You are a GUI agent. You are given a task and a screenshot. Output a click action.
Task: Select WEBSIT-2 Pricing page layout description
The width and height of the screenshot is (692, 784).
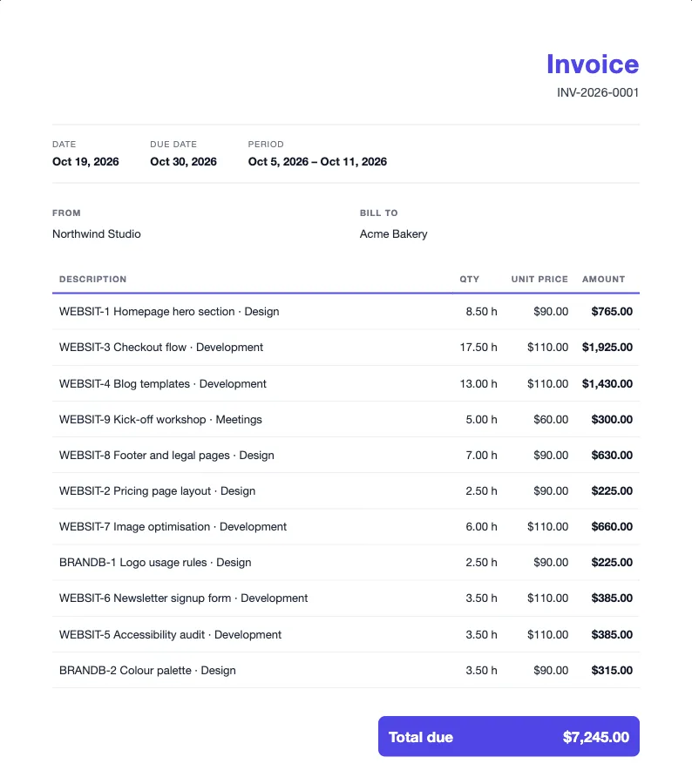[x=157, y=491]
